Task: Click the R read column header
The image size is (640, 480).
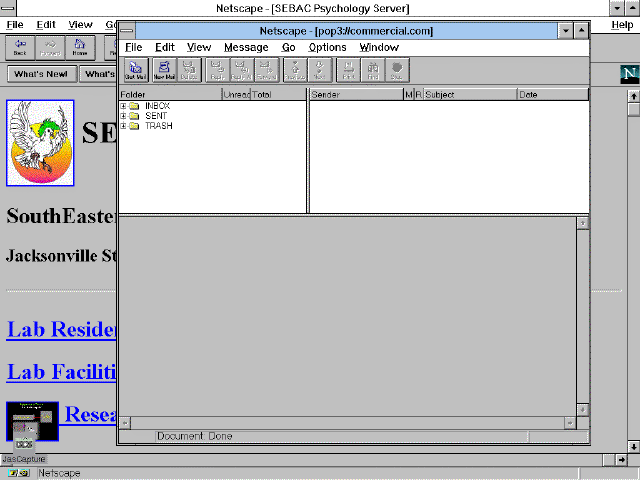Action: coord(419,95)
